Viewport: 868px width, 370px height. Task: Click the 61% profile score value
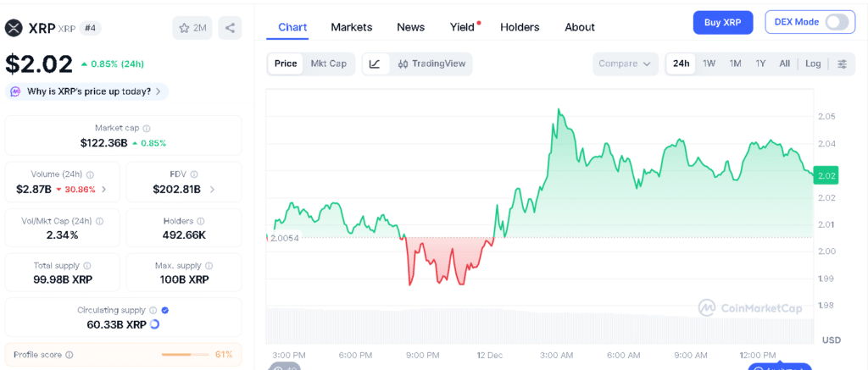click(224, 355)
